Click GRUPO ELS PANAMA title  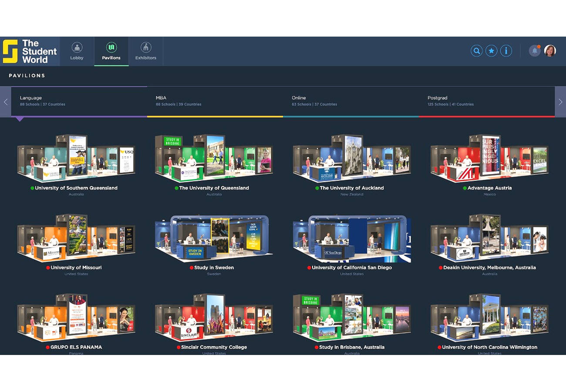76,347
